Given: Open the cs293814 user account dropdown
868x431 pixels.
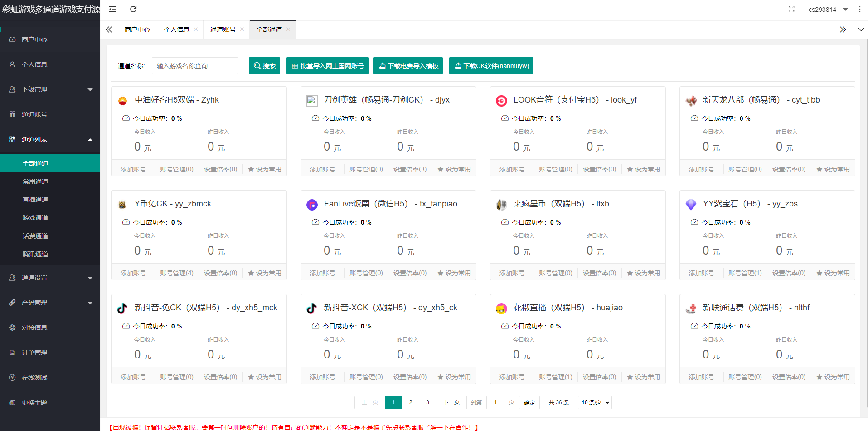Looking at the screenshot, I should tap(828, 10).
